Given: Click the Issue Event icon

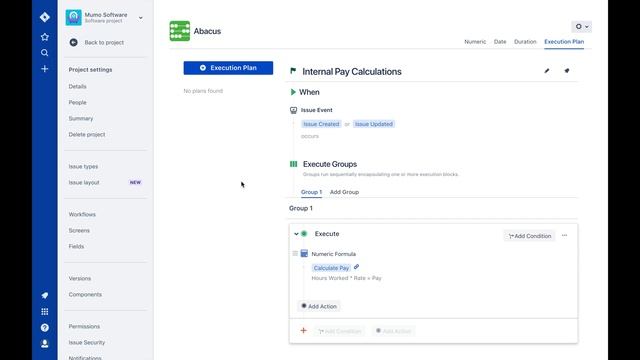Looking at the screenshot, I should coord(293,110).
